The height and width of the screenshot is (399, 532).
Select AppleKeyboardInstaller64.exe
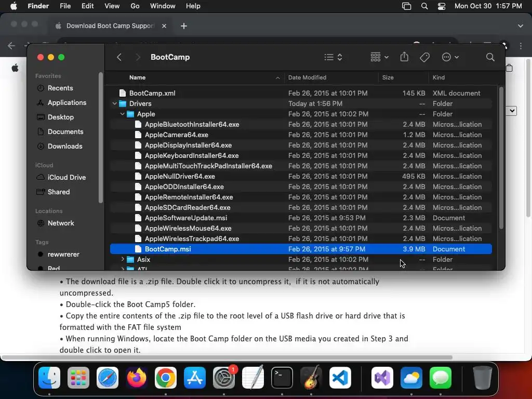301,155
